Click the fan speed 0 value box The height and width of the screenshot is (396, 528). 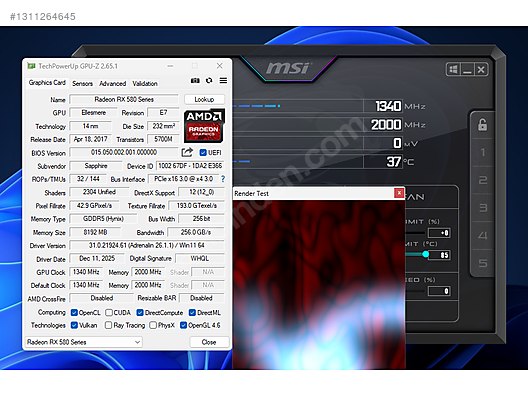tap(439, 291)
